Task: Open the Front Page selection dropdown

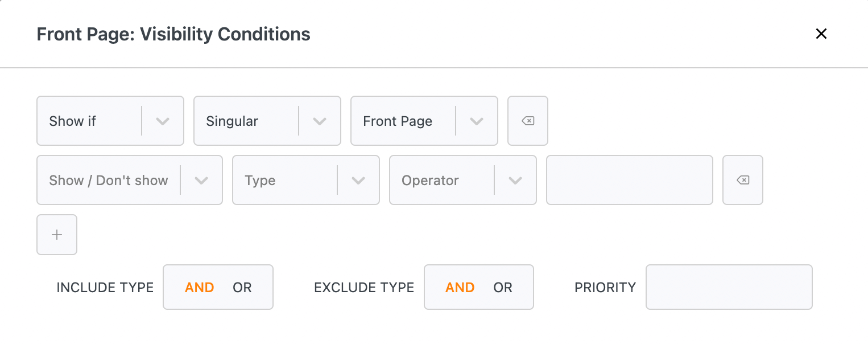Action: (x=424, y=121)
